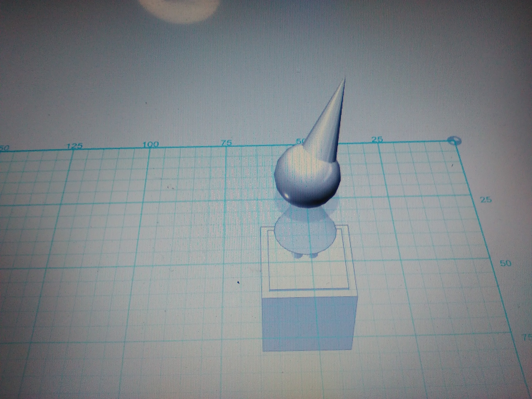Click the 50 label on right axis
Image resolution: width=532 pixels, height=399 pixels.
[506, 263]
